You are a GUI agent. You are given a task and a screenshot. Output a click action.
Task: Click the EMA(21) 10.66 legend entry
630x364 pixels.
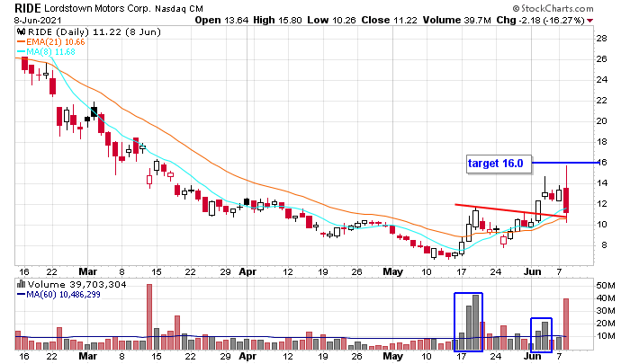click(x=51, y=41)
